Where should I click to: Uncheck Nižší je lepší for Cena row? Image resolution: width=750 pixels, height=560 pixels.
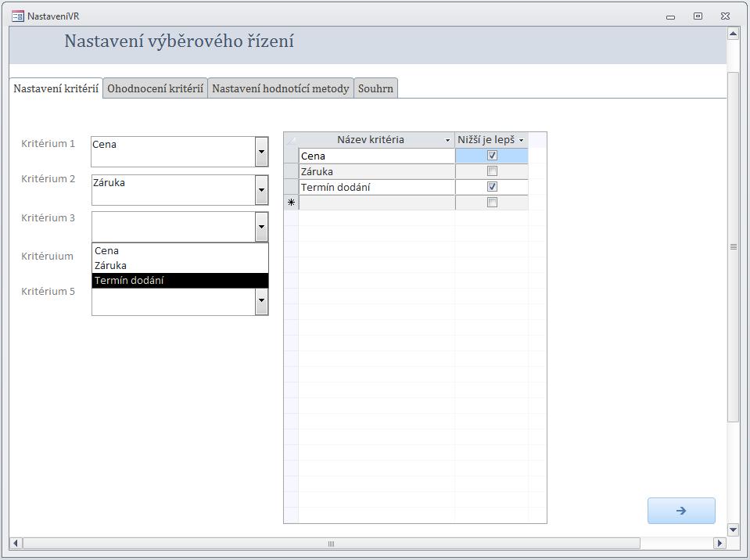tap(492, 156)
